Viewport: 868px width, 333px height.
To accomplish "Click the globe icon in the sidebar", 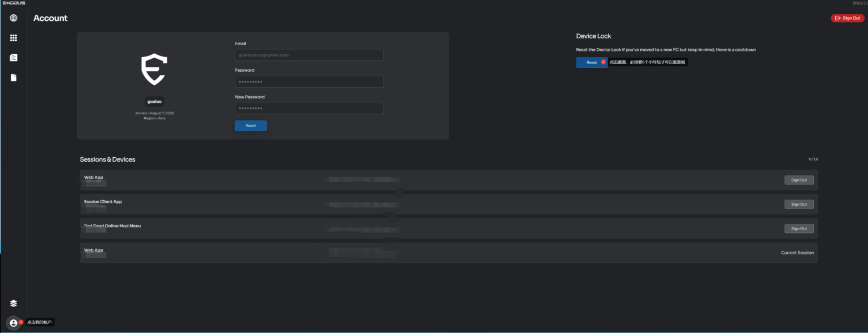I will [x=14, y=18].
